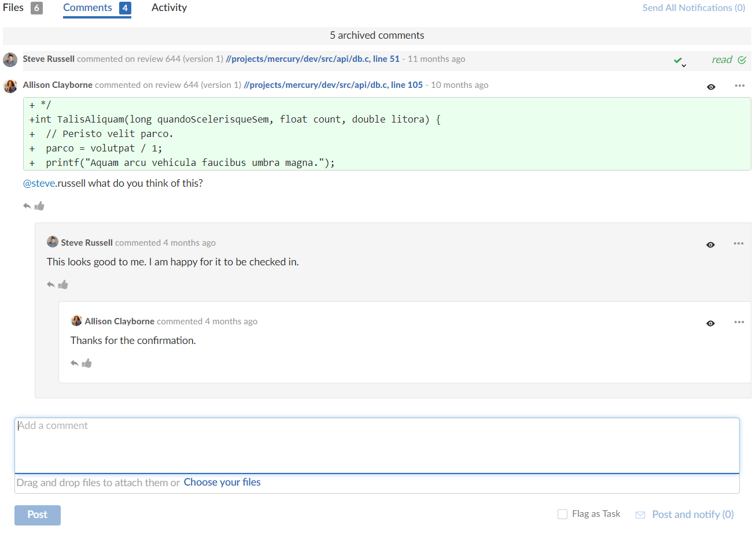756x533 pixels.
Task: Reply to 'Thanks for the confirmation' comment
Action: click(x=75, y=362)
